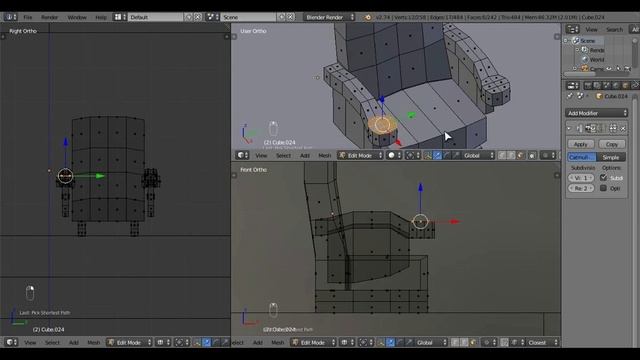Open Render properties tab
This screenshot has width=640, height=360.
(588, 85)
